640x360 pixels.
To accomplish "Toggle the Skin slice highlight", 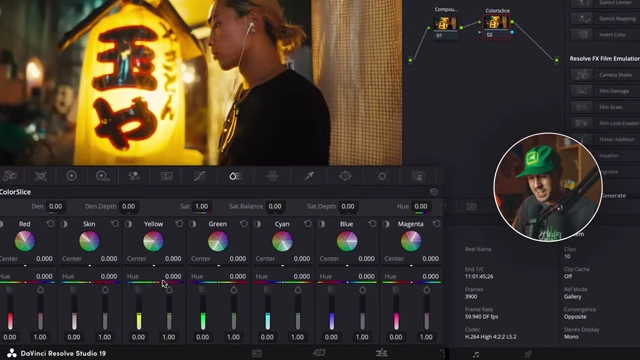I will [x=64, y=224].
